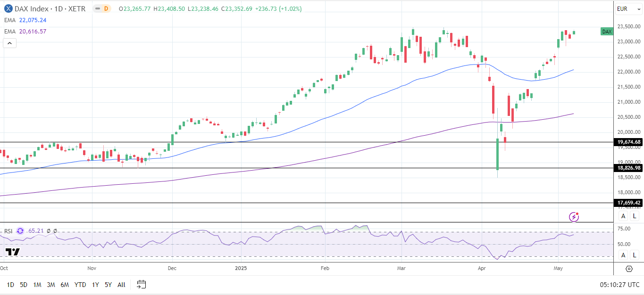Click the 18,826.98 horizontal line label
The image size is (644, 295).
(x=629, y=168)
